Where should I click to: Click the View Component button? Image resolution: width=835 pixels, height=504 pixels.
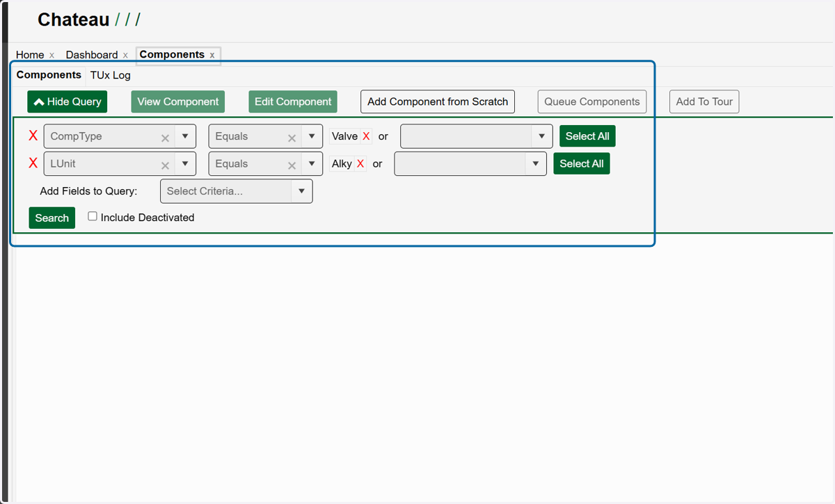click(x=178, y=101)
